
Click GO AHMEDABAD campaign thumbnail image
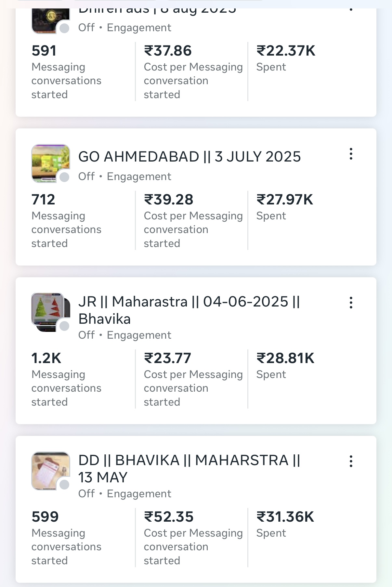49,162
